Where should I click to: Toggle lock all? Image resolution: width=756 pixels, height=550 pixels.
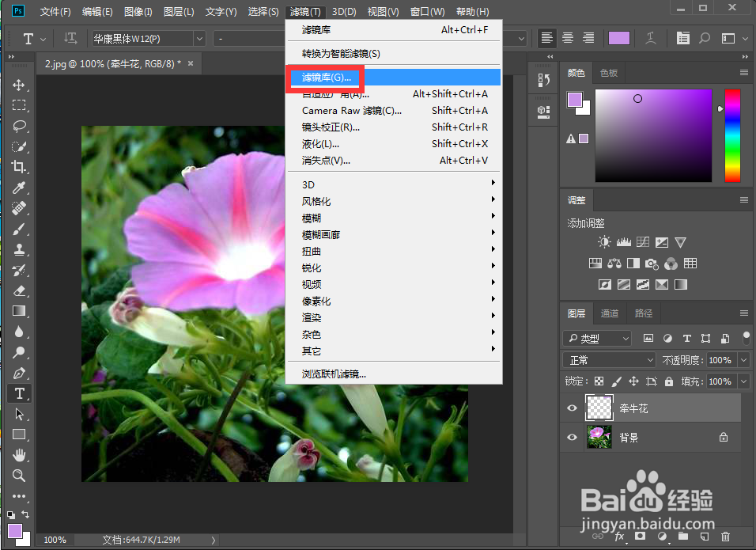point(669,381)
